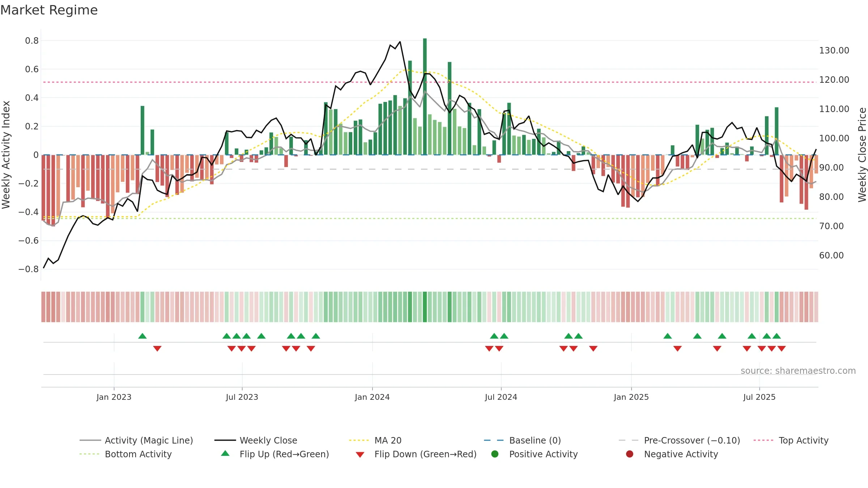Click the Weekly Close Price axis title
Screen dimensions: 868x488
[x=862, y=155]
